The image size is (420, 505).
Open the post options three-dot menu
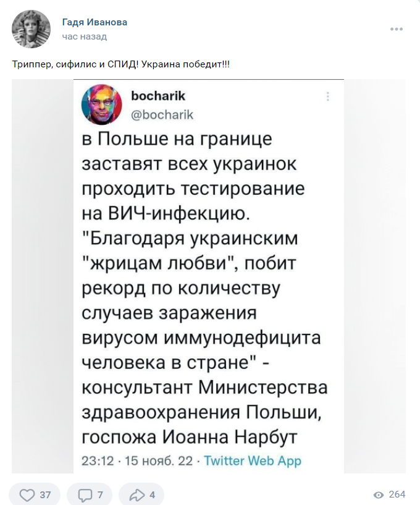(397, 29)
